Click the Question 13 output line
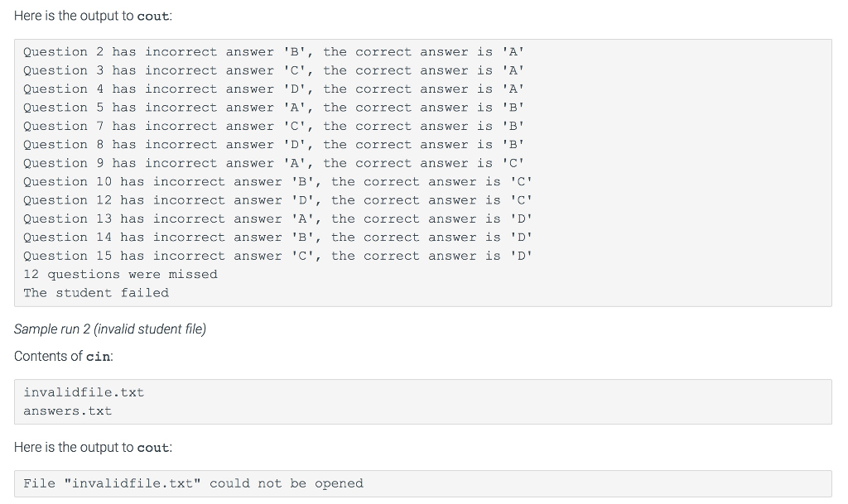The width and height of the screenshot is (848, 504). (277, 218)
